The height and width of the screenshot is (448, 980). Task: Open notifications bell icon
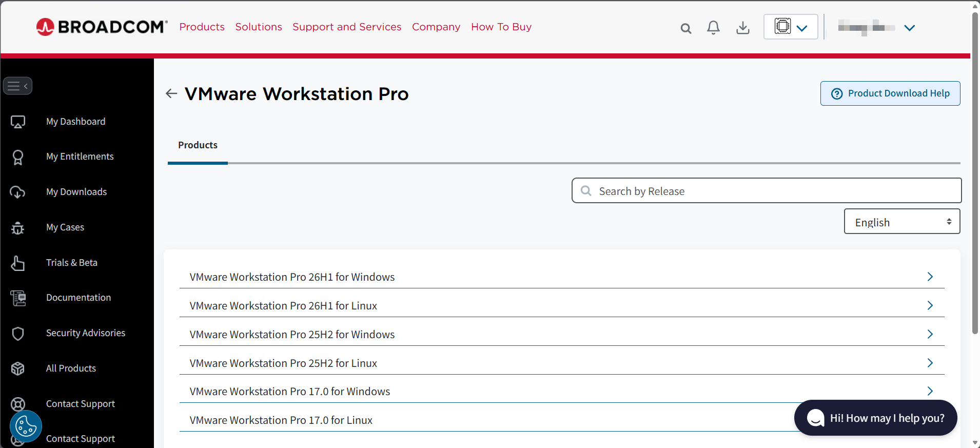point(713,28)
